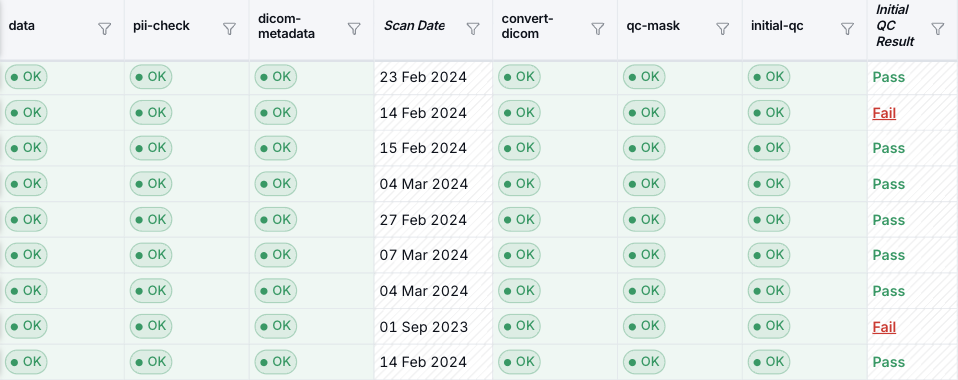The image size is (958, 380).
Task: Click initial-qc OK badge in 01 Sep 2023 row
Action: pos(769,326)
